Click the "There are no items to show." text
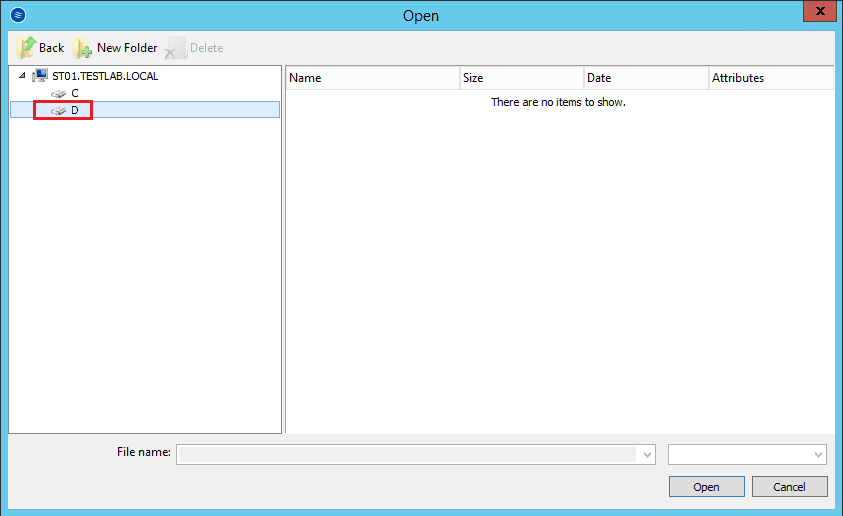 tap(558, 102)
